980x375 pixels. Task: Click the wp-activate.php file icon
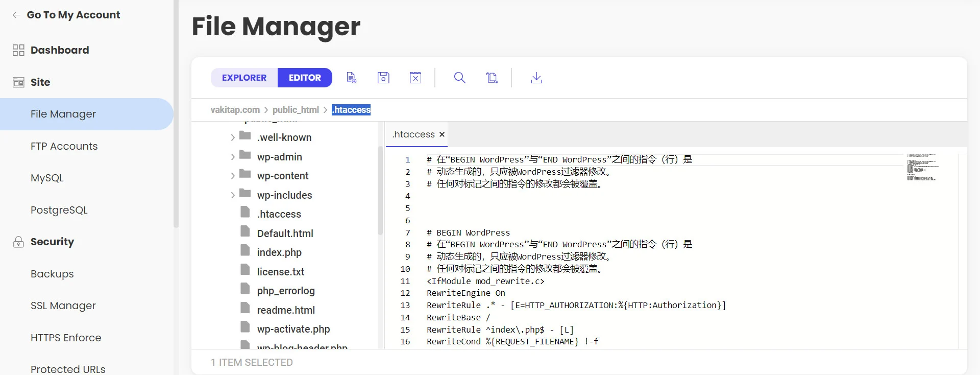tap(246, 327)
